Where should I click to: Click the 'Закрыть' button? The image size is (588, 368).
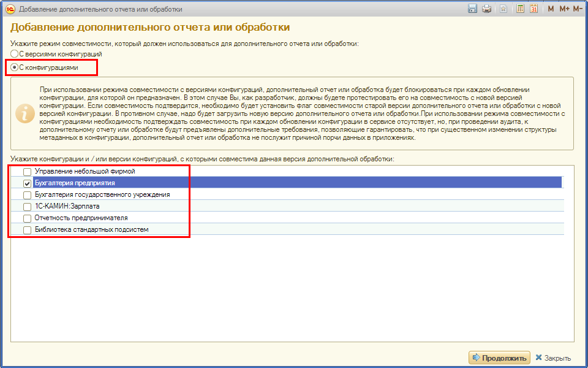pos(553,358)
